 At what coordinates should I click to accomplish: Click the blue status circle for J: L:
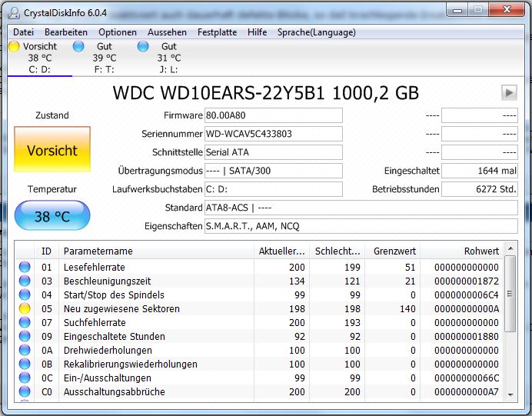pos(143,46)
